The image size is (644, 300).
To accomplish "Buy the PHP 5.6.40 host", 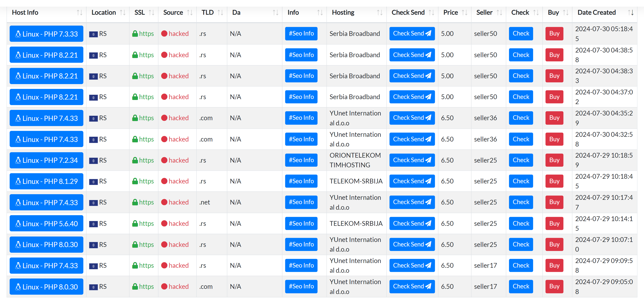I will point(554,223).
